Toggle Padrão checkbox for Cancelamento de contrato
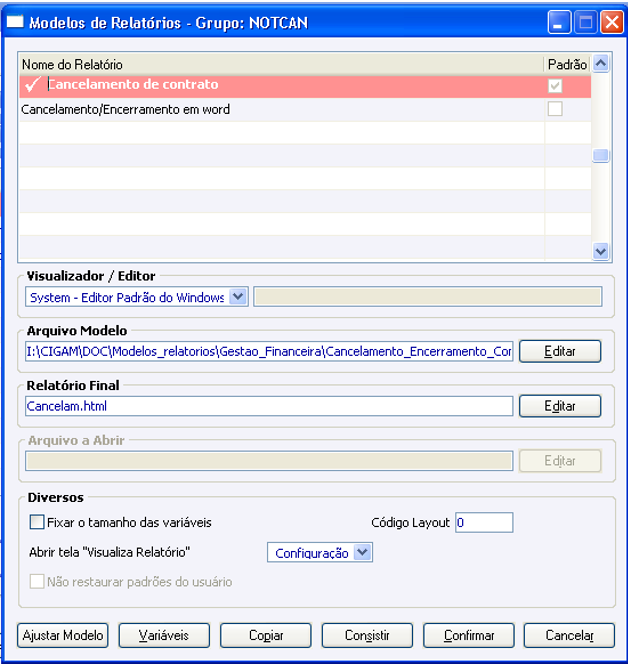 555,86
